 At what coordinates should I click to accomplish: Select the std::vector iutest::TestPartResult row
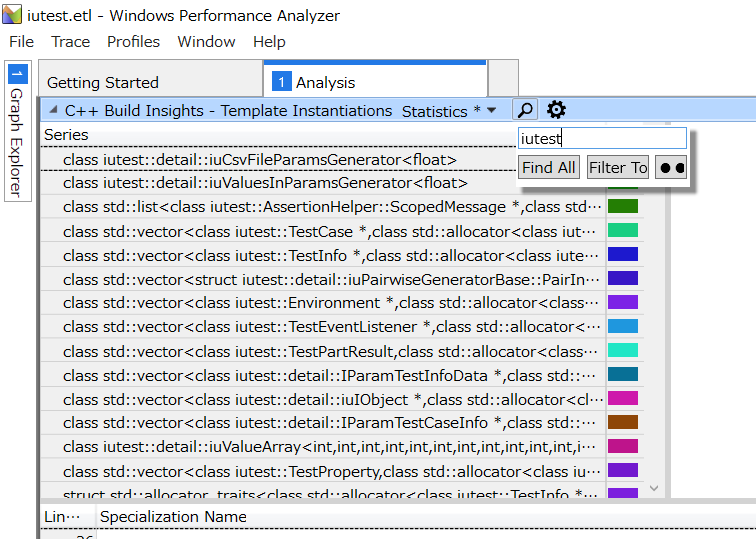[x=323, y=350]
